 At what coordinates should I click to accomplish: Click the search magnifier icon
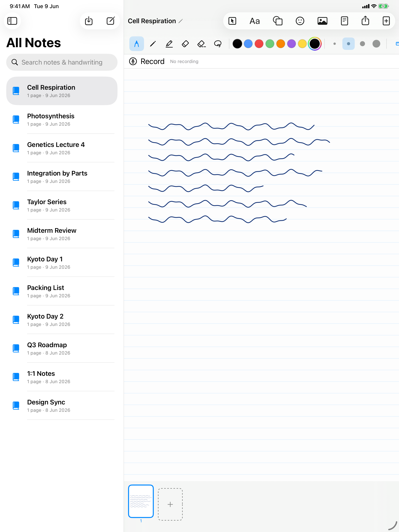(x=15, y=62)
